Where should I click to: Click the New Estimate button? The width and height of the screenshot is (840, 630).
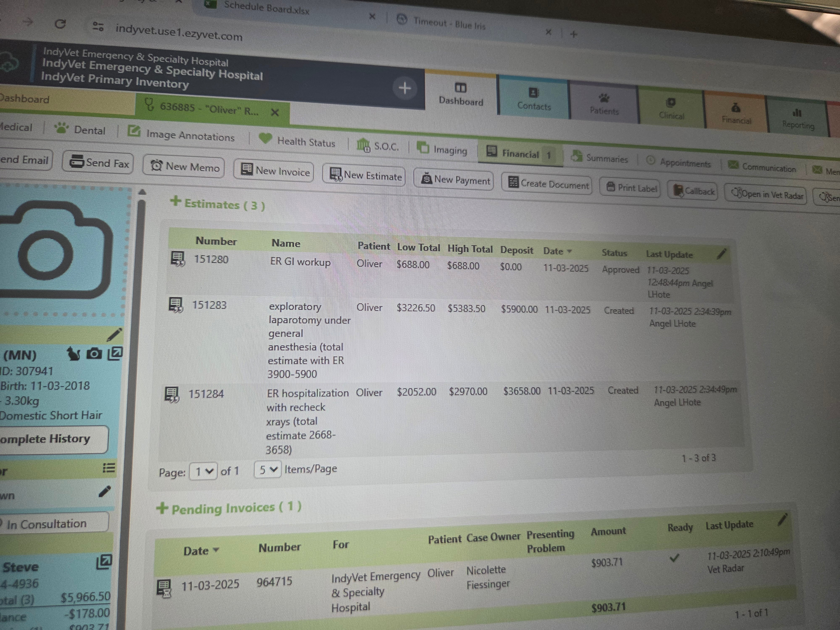pos(365,176)
